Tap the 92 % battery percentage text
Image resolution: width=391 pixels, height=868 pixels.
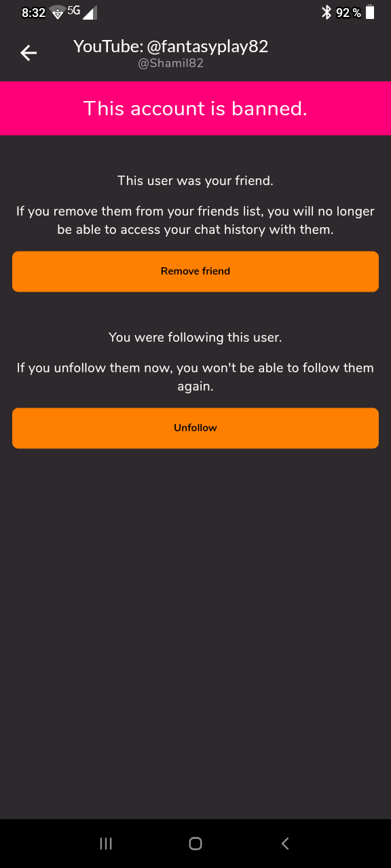pos(348,13)
